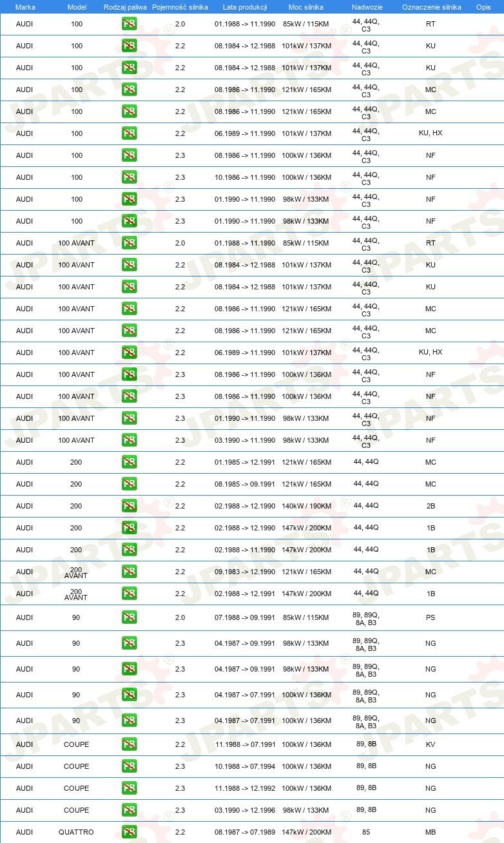Click KU, HX in the Audi 100 row
This screenshot has height=843, width=504.
click(x=431, y=133)
